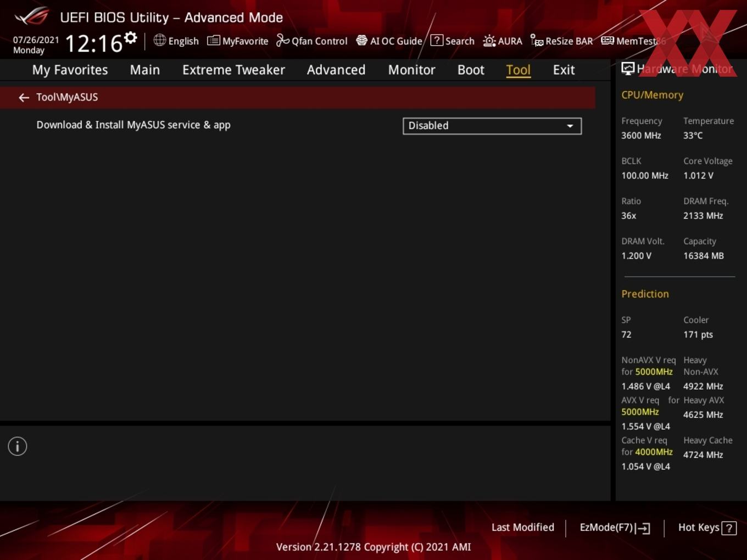The image size is (747, 560).
Task: Click the ROG logo
Action: (32, 16)
